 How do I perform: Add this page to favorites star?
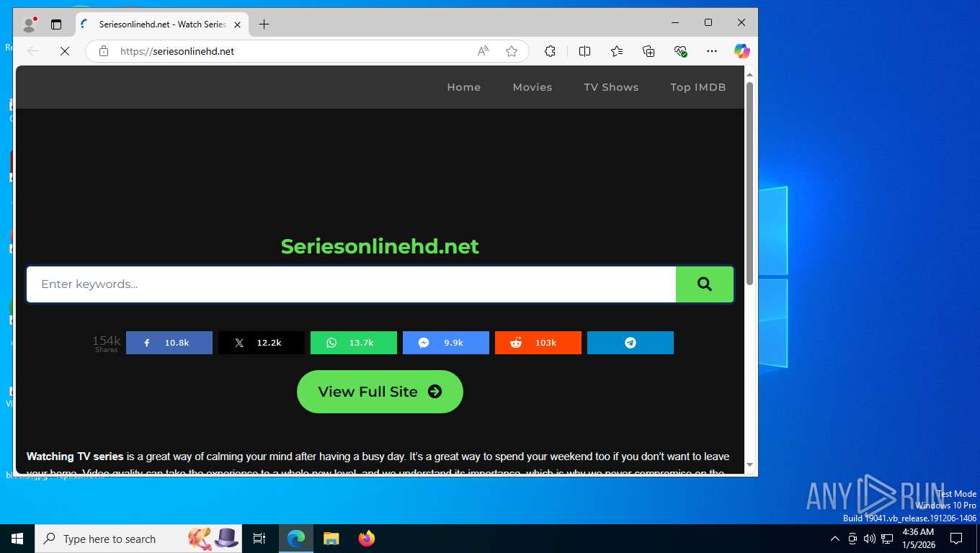pos(512,51)
